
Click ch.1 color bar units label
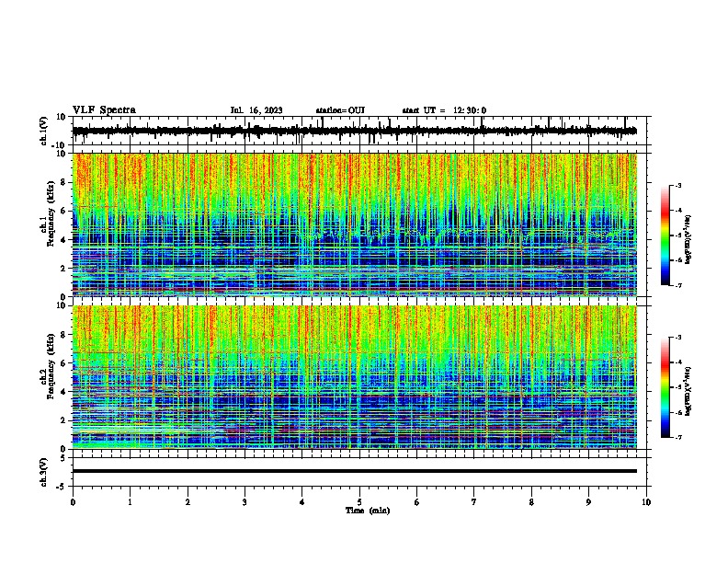(x=688, y=240)
